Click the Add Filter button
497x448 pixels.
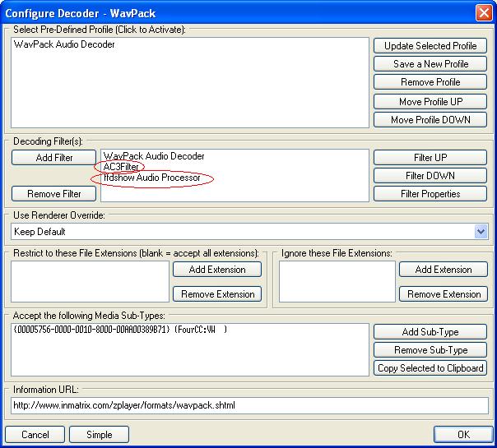pos(53,158)
